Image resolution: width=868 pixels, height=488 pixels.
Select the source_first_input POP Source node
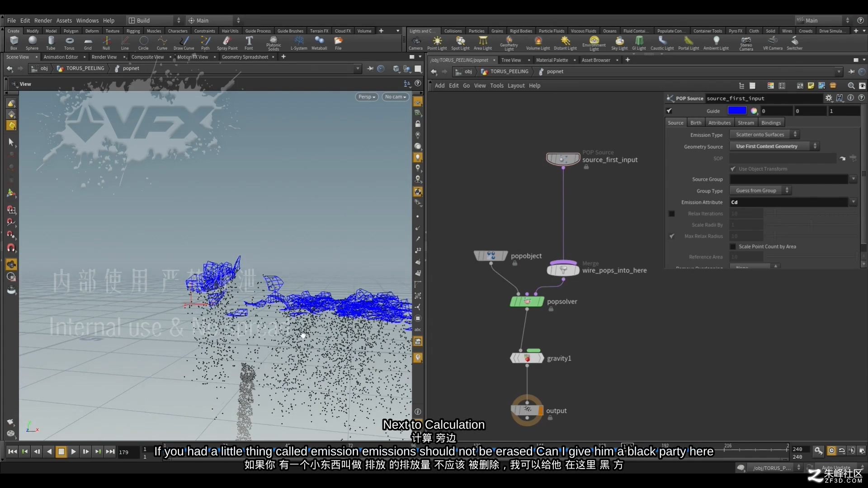563,159
